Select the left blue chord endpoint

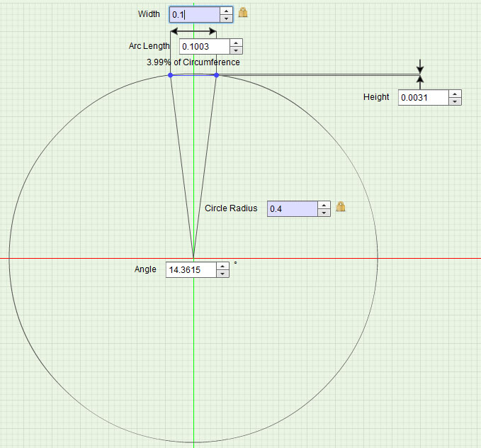(x=171, y=75)
